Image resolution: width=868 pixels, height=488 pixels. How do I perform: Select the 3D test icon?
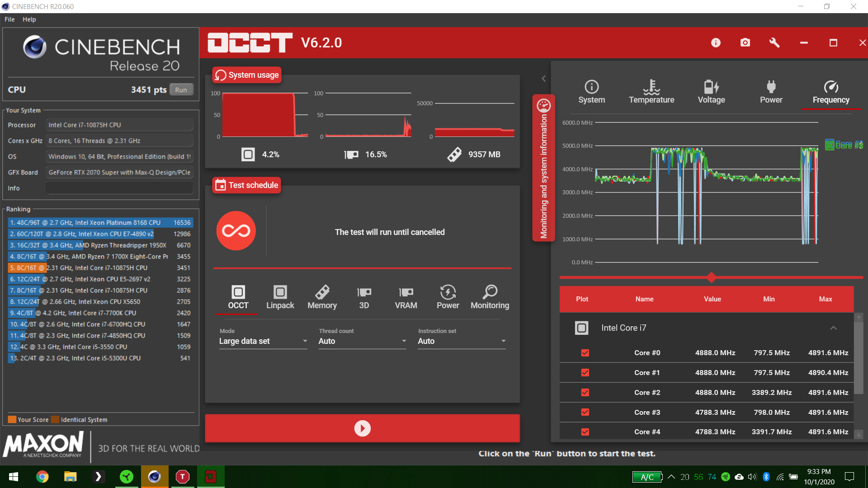coord(364,297)
